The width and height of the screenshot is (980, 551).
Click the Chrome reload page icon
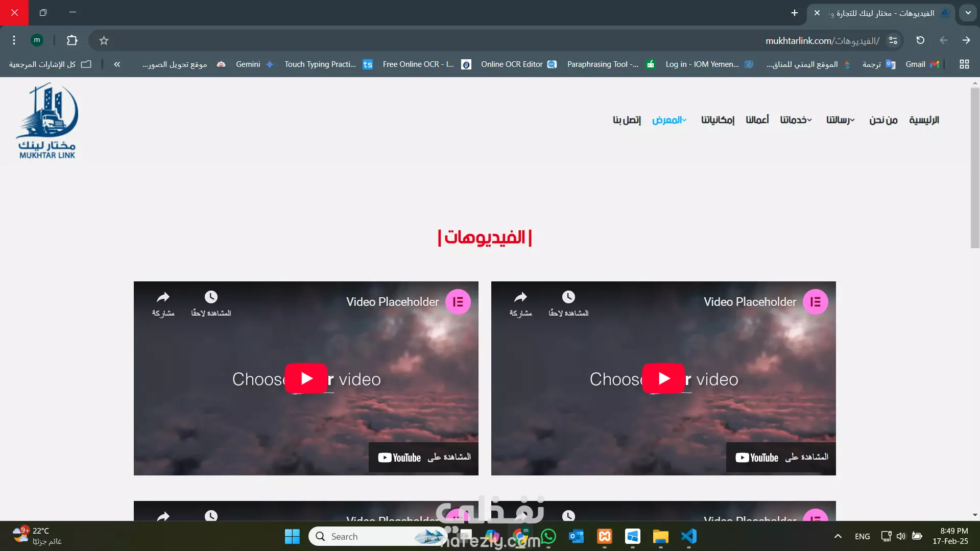[x=920, y=40]
